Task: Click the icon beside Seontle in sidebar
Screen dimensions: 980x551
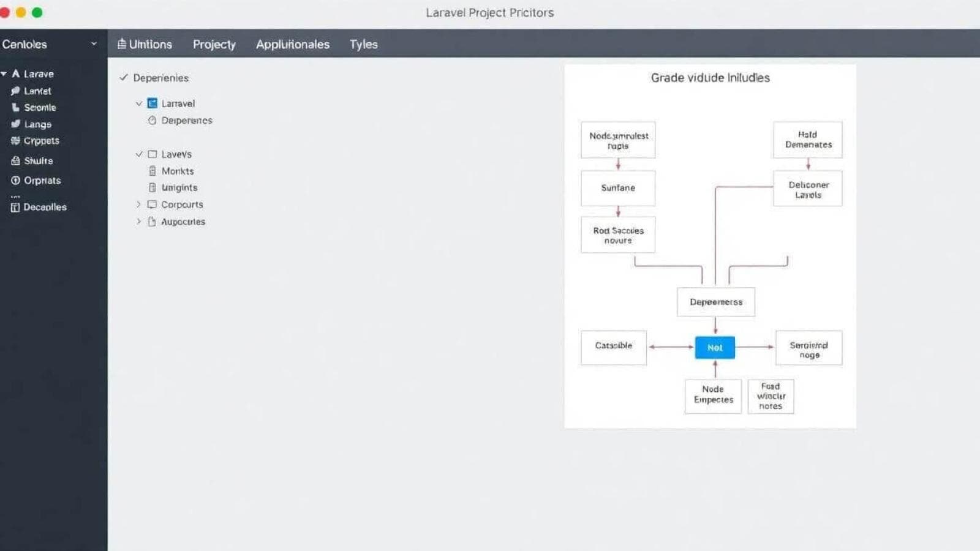Action: point(15,107)
